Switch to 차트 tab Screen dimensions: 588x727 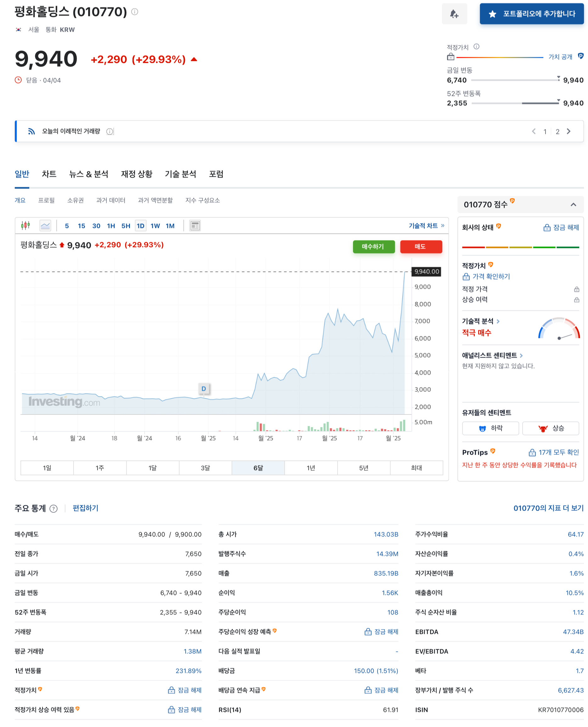49,174
